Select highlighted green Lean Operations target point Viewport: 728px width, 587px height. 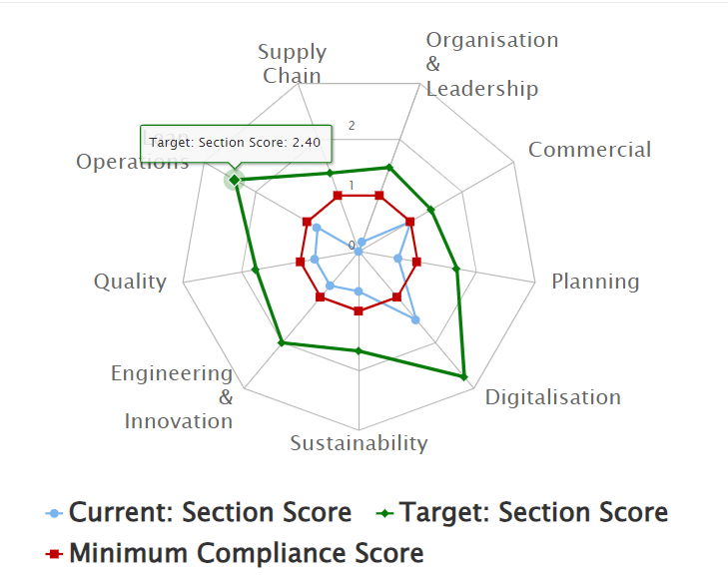(235, 180)
